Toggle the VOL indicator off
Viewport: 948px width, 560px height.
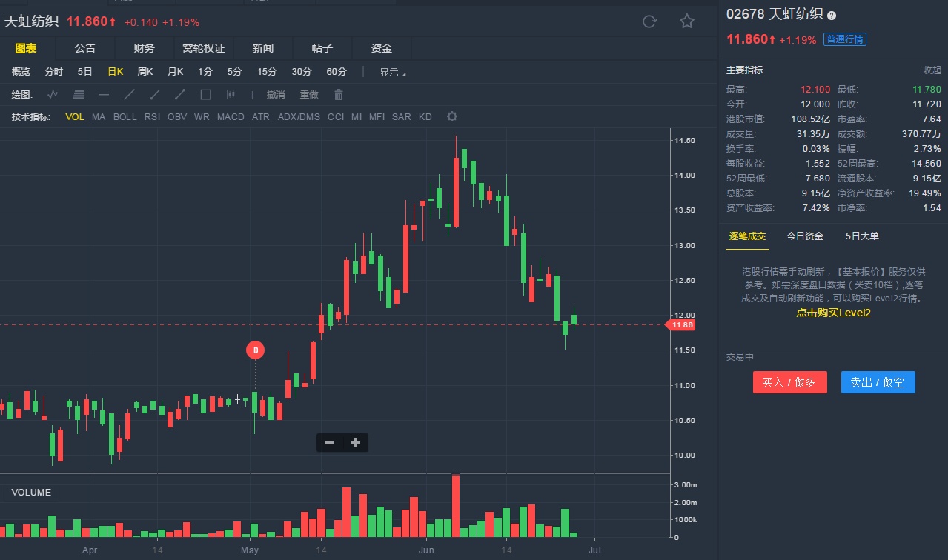pyautogui.click(x=75, y=117)
